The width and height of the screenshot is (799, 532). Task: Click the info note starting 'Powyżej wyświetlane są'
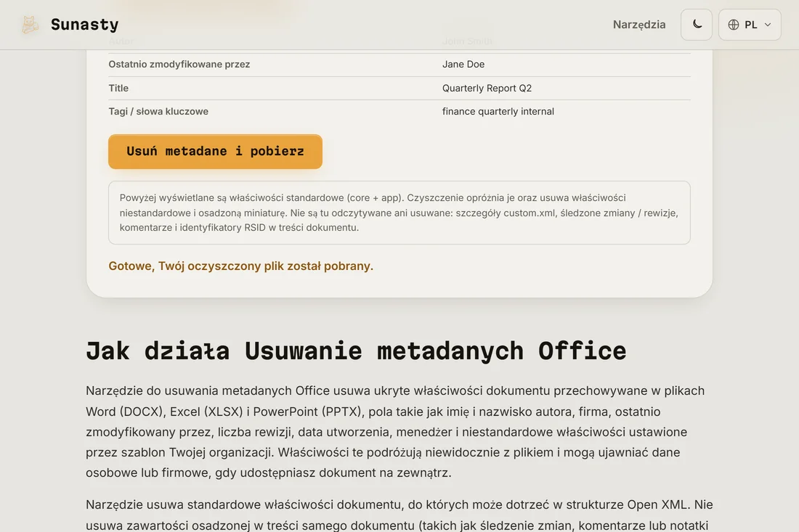tap(399, 213)
